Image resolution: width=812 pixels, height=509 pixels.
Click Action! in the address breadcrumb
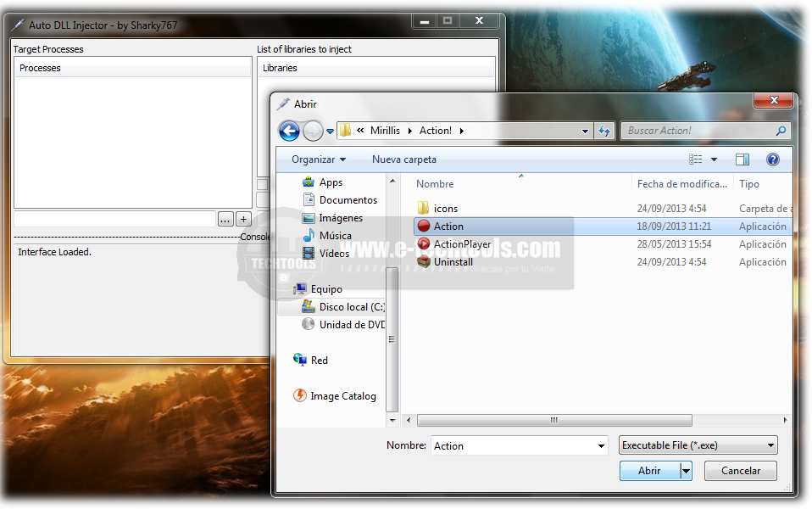[x=436, y=131]
